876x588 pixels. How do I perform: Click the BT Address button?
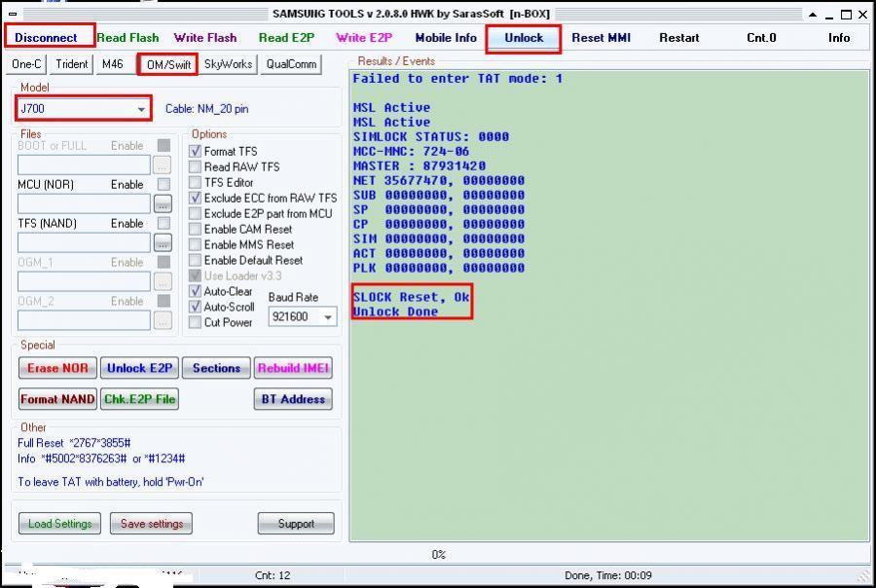[293, 399]
